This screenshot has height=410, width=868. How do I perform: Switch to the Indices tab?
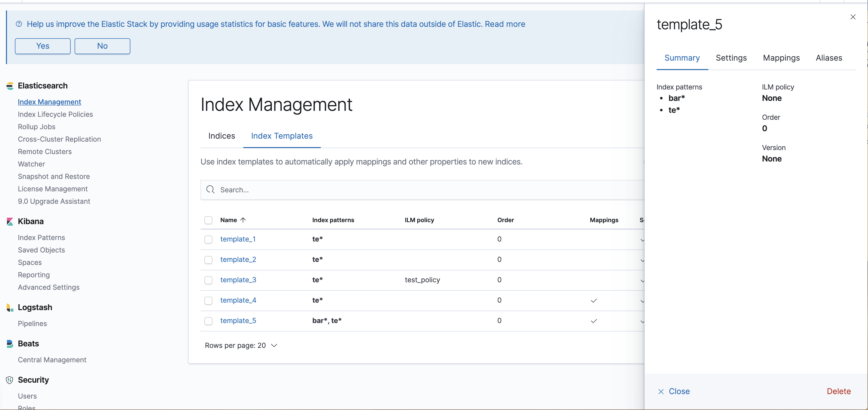pos(221,136)
